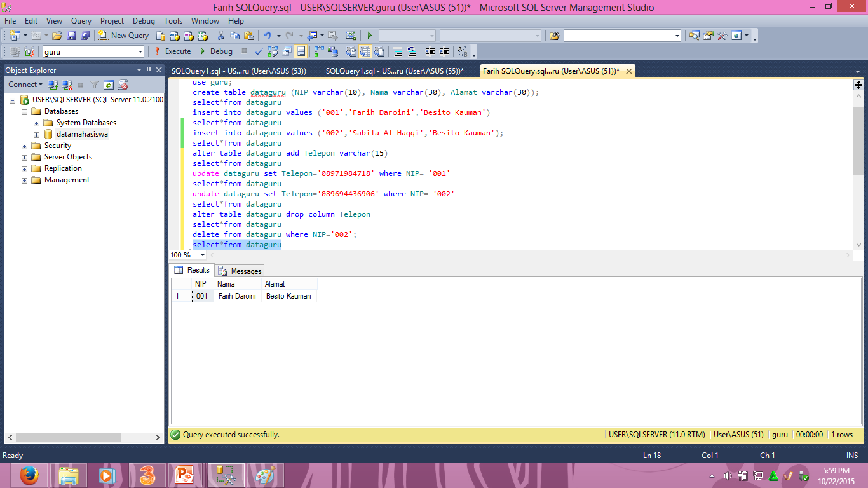Open the find text combo box

pos(622,36)
